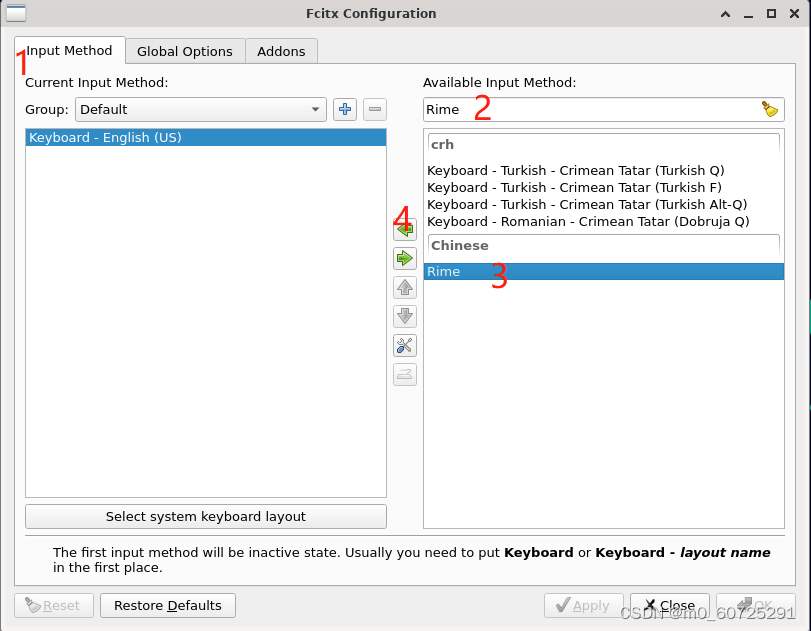Remove the current group with the minus icon
Screen dimensions: 811x631
[x=374, y=109]
